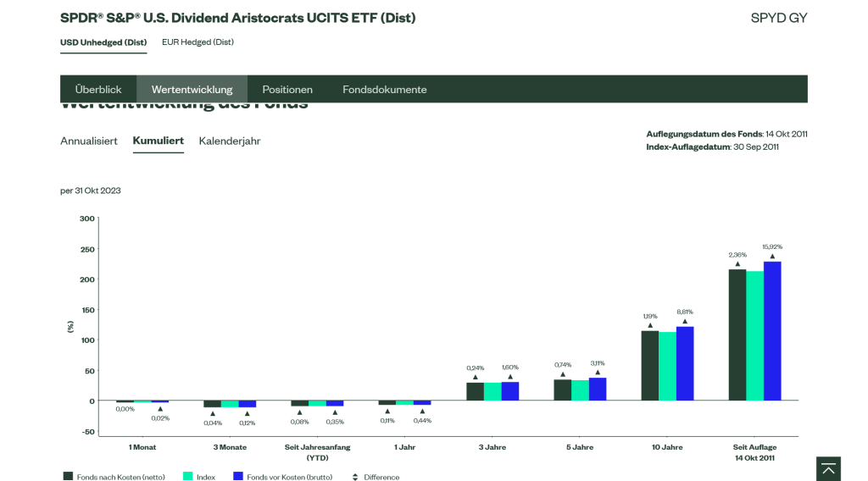Click the 8,81% difference label
The height and width of the screenshot is (481, 868).
[685, 312]
